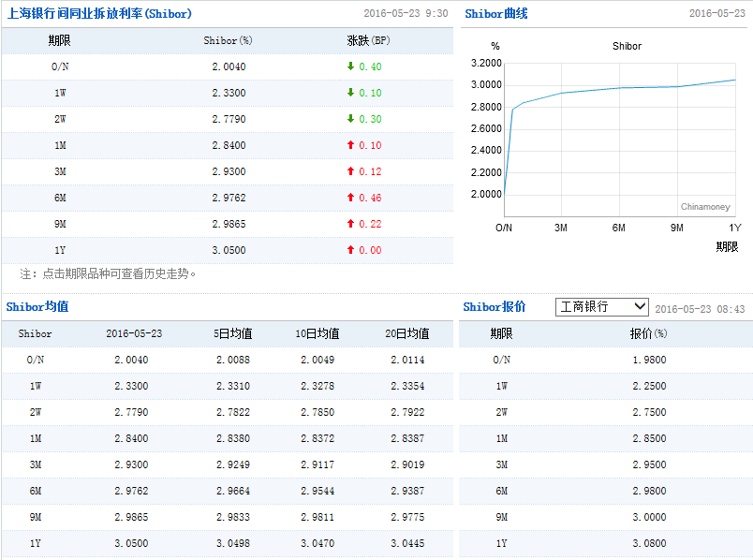Click the Chinamoney watermark in chart
The image size is (753, 560).
[704, 207]
